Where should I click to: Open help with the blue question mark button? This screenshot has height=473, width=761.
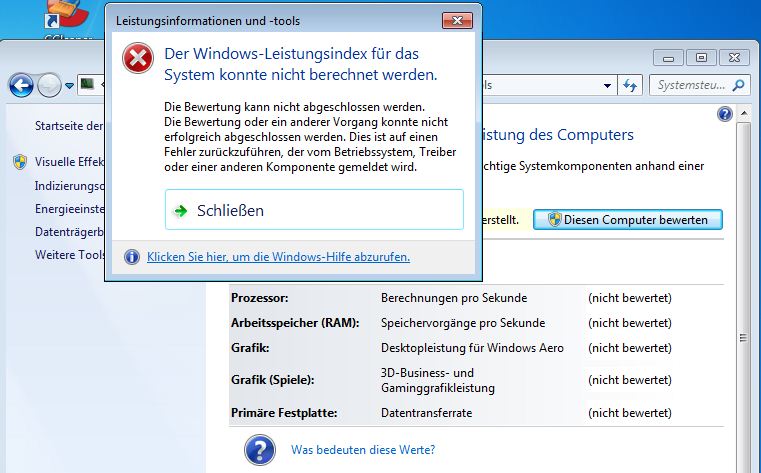point(724,114)
